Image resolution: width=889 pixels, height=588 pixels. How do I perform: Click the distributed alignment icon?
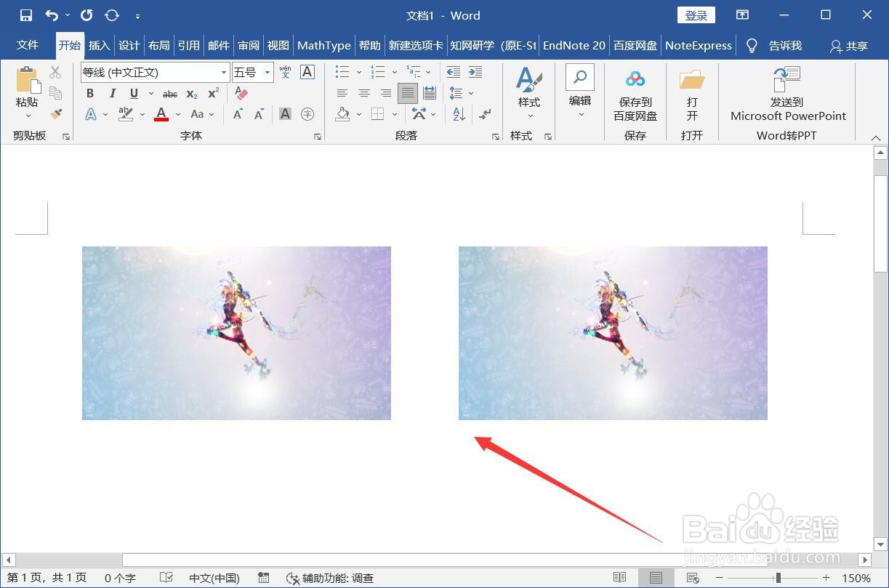[x=430, y=93]
